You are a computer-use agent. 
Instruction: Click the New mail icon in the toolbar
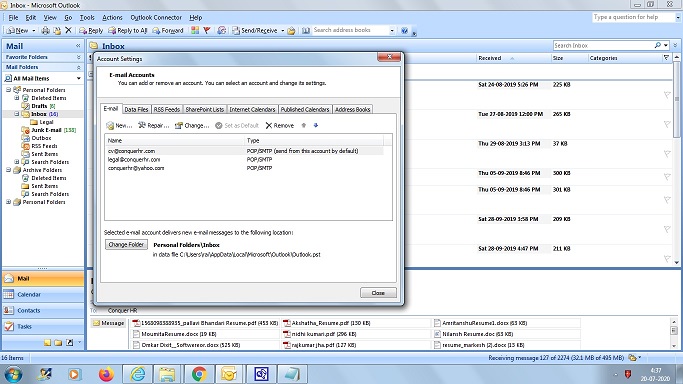[17, 30]
